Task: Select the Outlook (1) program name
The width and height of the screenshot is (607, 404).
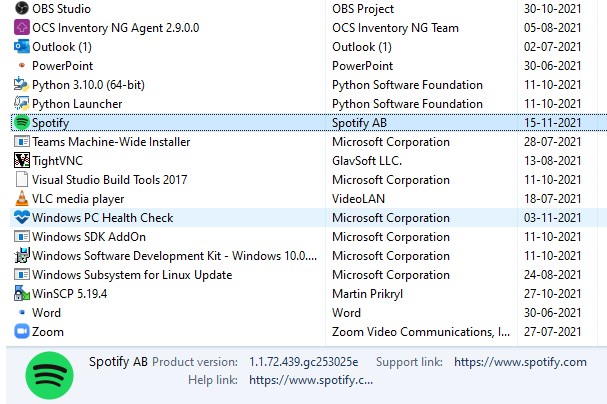Action: (62, 47)
